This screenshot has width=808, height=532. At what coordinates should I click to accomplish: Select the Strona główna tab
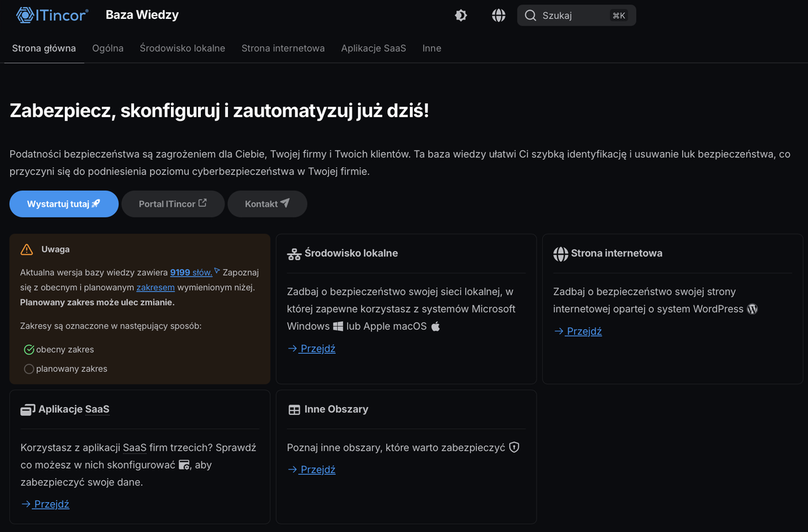[44, 49]
